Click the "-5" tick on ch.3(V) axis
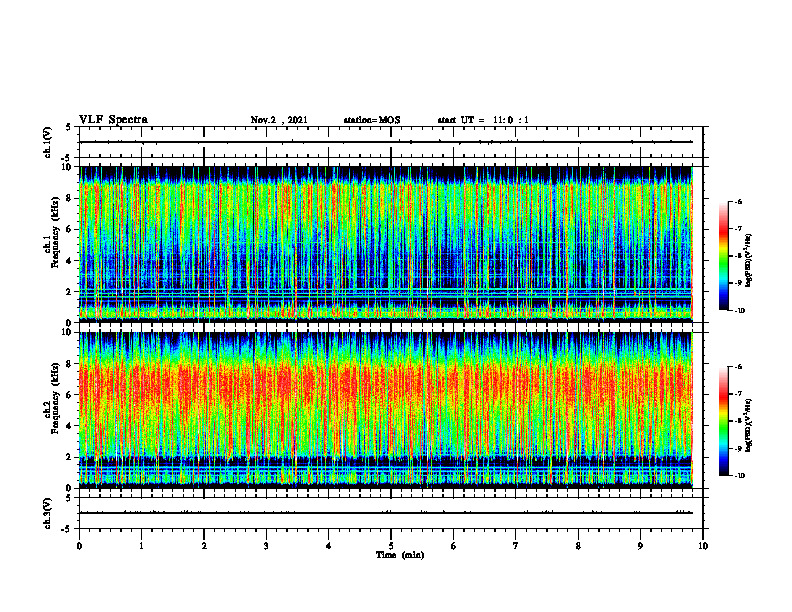This screenshot has width=792, height=612. click(67, 529)
